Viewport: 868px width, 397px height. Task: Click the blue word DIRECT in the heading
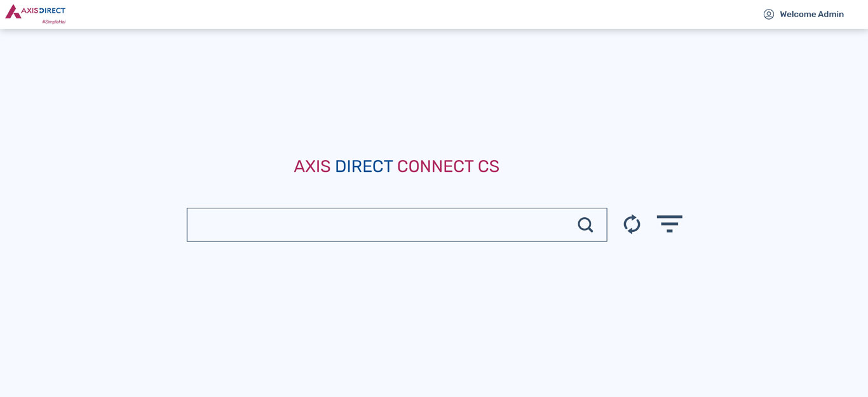coord(364,166)
